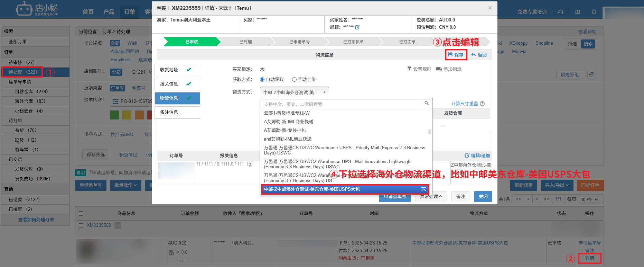The width and height of the screenshot is (644, 267).
Task: Click the magnifier icon in logistics search box
Action: [427, 103]
